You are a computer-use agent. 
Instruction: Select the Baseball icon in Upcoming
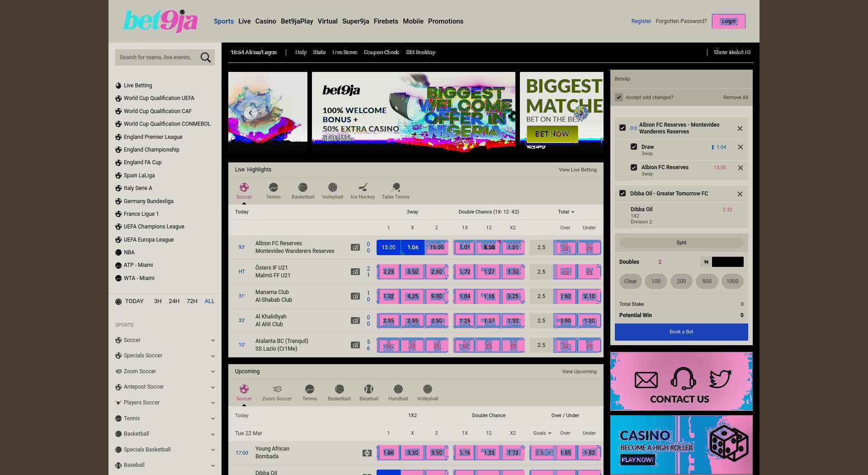[369, 389]
